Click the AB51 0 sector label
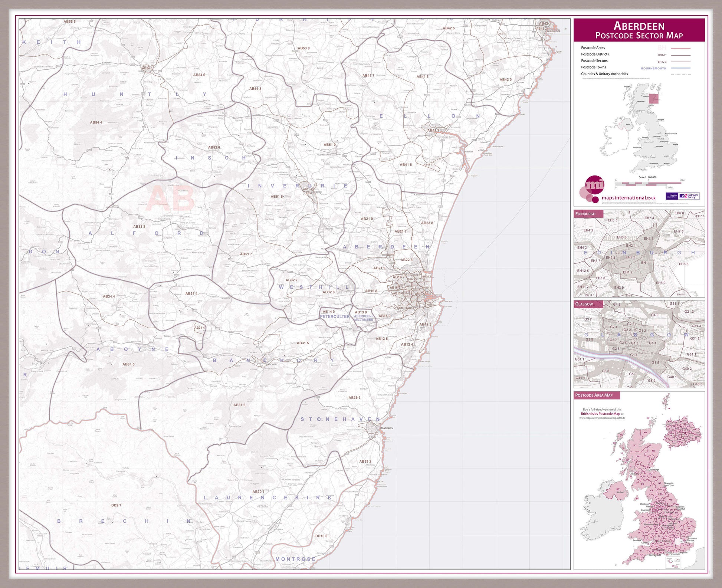The image size is (722, 588). (x=329, y=145)
